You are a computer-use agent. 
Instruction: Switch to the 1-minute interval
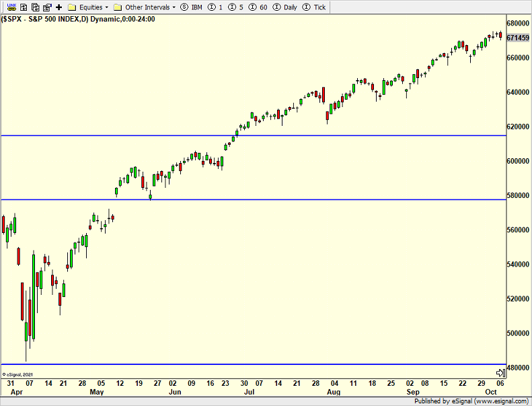pos(215,7)
